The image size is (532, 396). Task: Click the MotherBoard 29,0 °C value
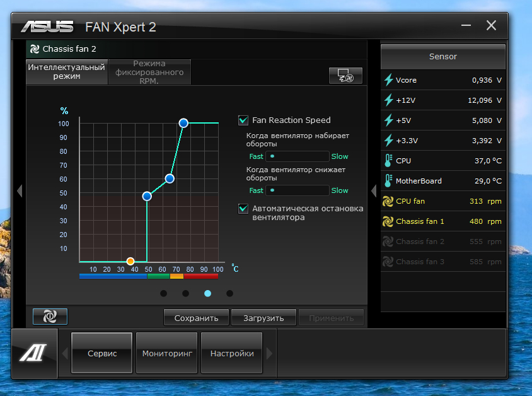click(x=488, y=181)
